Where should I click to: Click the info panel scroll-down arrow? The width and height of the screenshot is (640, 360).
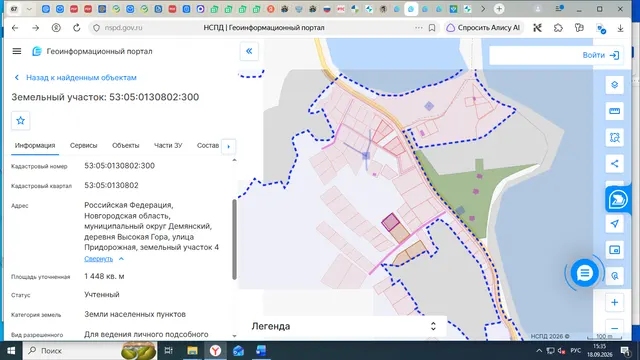coord(234,336)
